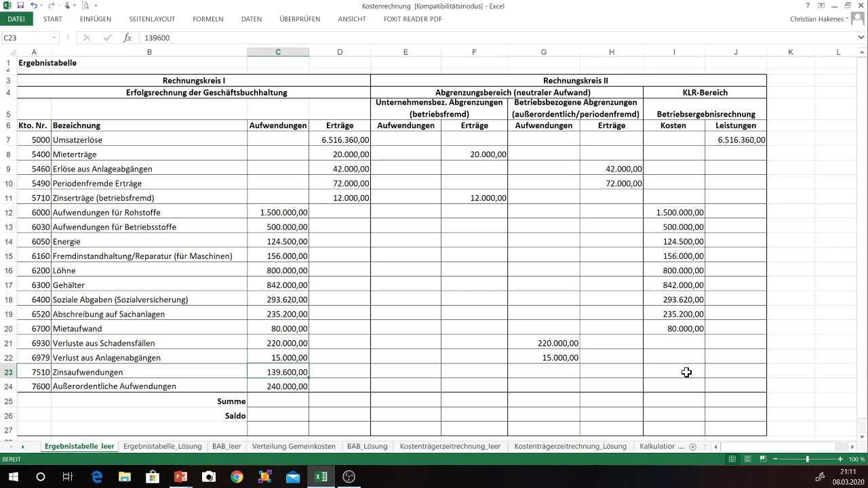Click the zoom in plus icon
Viewport: 868px width, 488px height.
click(x=840, y=460)
